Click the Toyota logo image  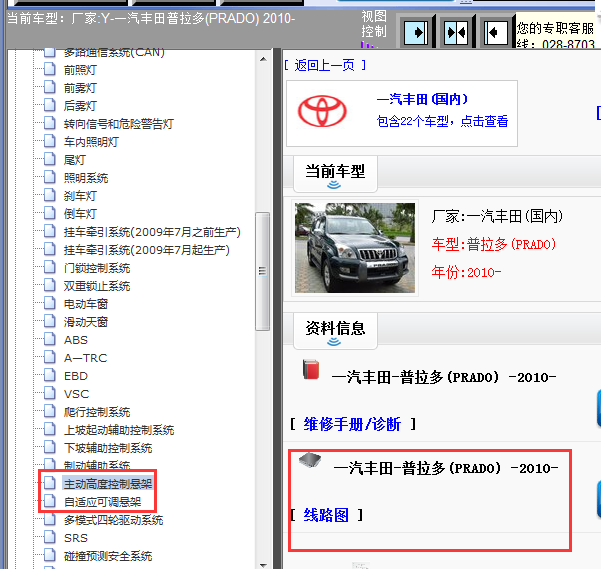(322, 112)
